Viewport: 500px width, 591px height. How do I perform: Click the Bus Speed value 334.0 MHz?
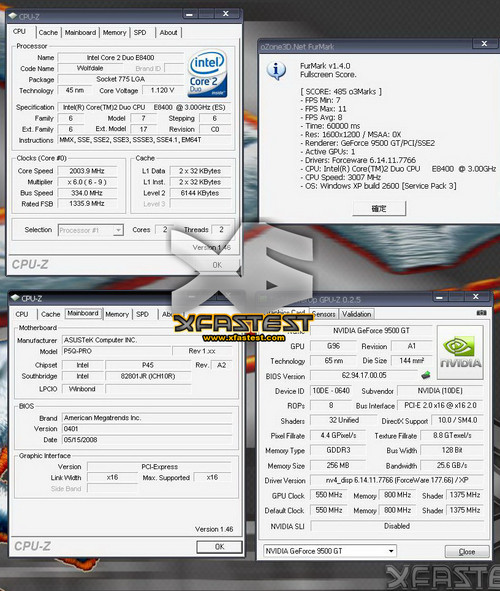coord(87,193)
